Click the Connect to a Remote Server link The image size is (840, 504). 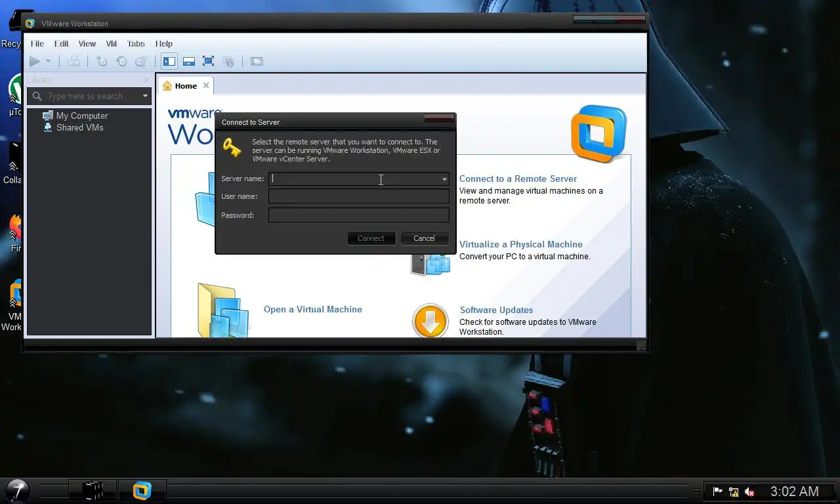click(518, 178)
